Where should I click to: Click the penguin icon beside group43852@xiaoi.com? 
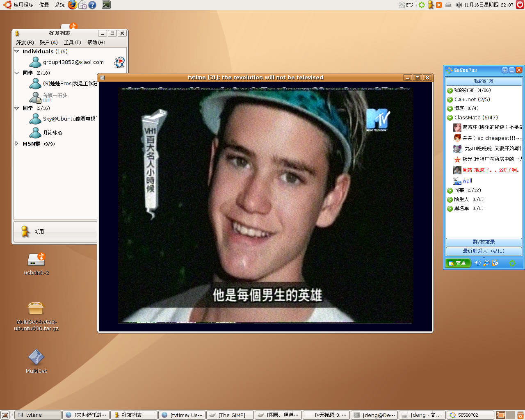coord(119,62)
